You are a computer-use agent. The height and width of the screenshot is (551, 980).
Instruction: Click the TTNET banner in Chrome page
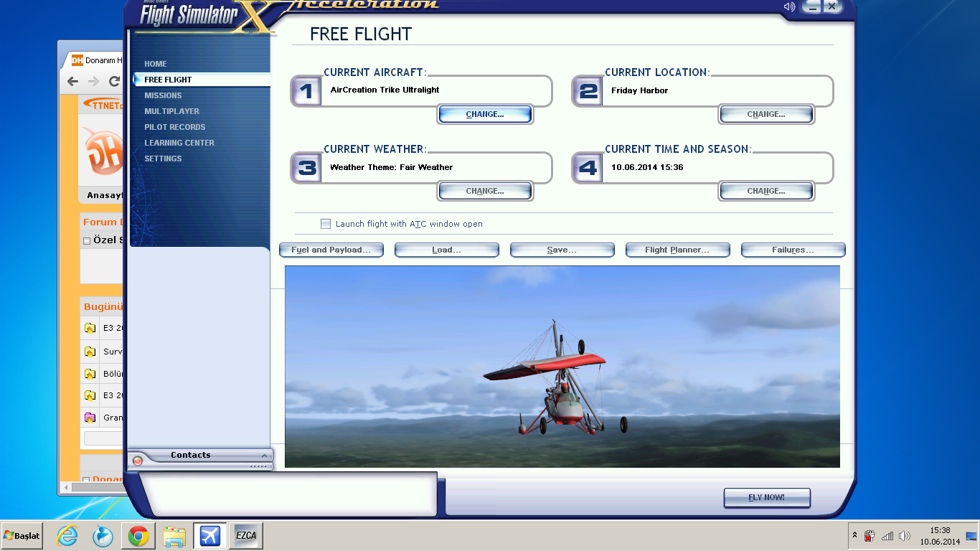point(104,105)
